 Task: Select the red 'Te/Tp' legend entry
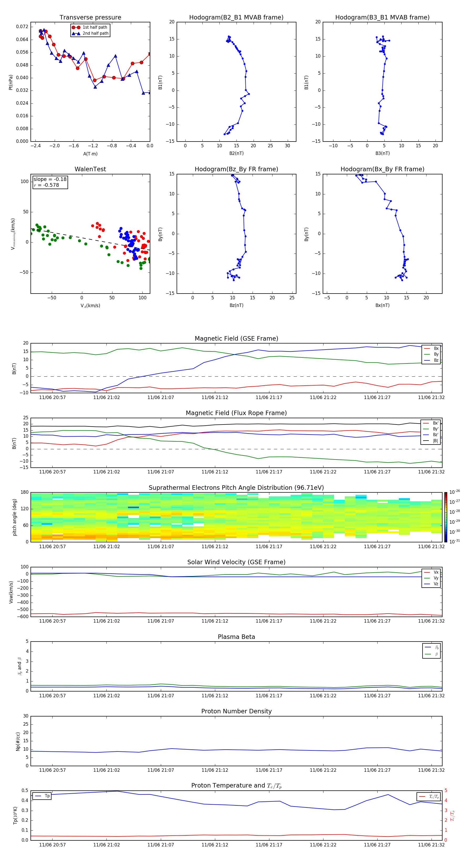click(x=429, y=797)
